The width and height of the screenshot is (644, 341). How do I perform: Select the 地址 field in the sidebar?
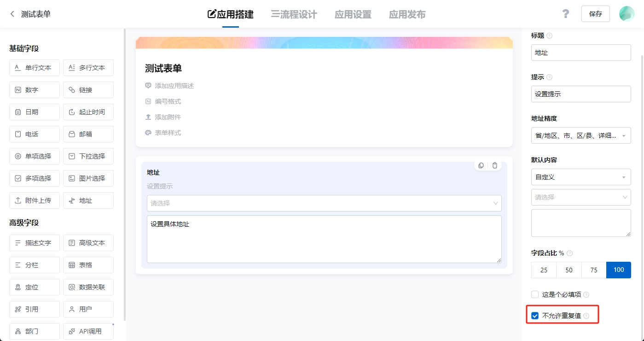pos(88,200)
